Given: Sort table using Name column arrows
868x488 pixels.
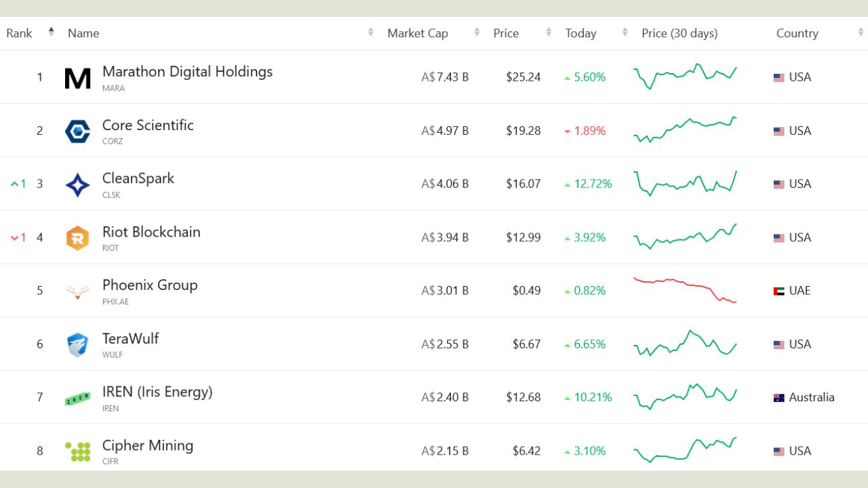Looking at the screenshot, I should pos(371,32).
